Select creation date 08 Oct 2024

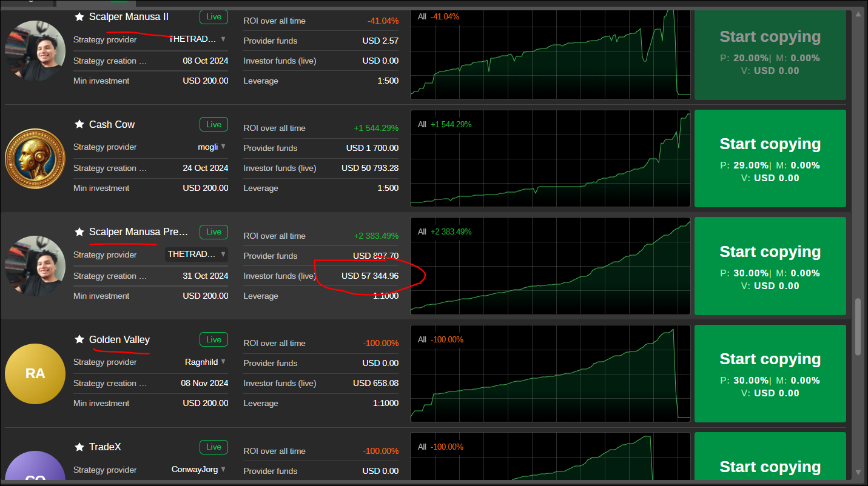click(206, 61)
